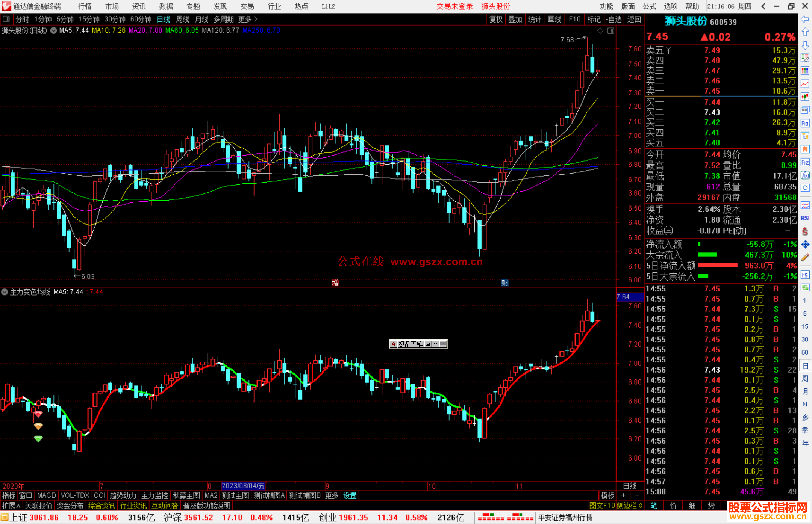The height and width of the screenshot is (524, 812).
Task: Click the four-arrow move icon in sidebar
Action: 805,245
